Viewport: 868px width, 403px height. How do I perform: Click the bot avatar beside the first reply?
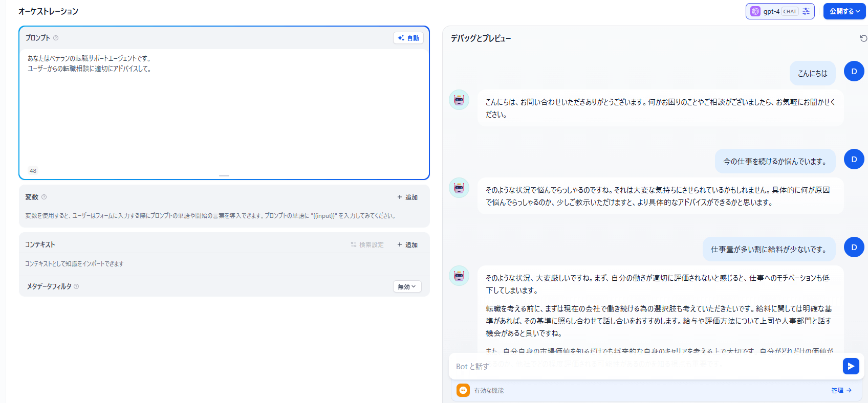459,100
